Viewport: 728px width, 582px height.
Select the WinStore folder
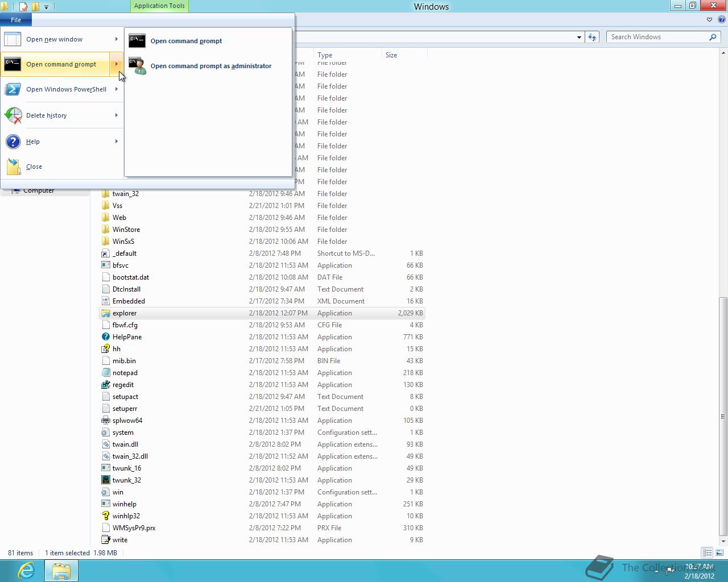click(126, 230)
